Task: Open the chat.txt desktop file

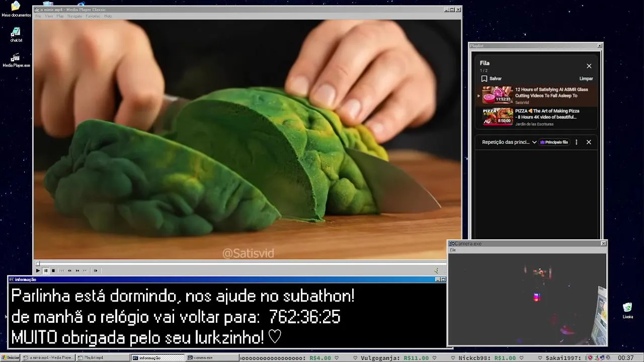Action: click(16, 34)
